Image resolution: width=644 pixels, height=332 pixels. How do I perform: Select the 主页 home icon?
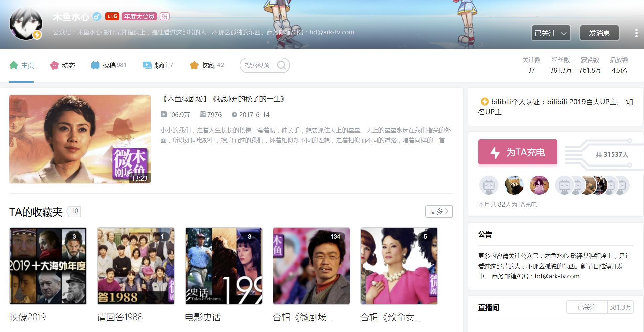14,65
